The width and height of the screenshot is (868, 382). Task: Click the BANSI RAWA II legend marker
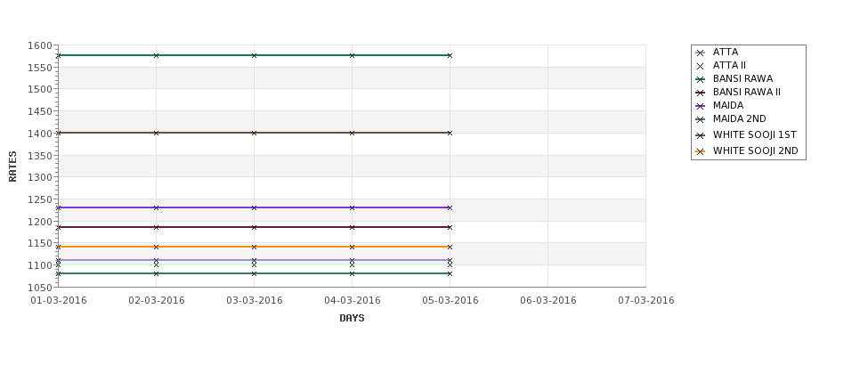(700, 93)
